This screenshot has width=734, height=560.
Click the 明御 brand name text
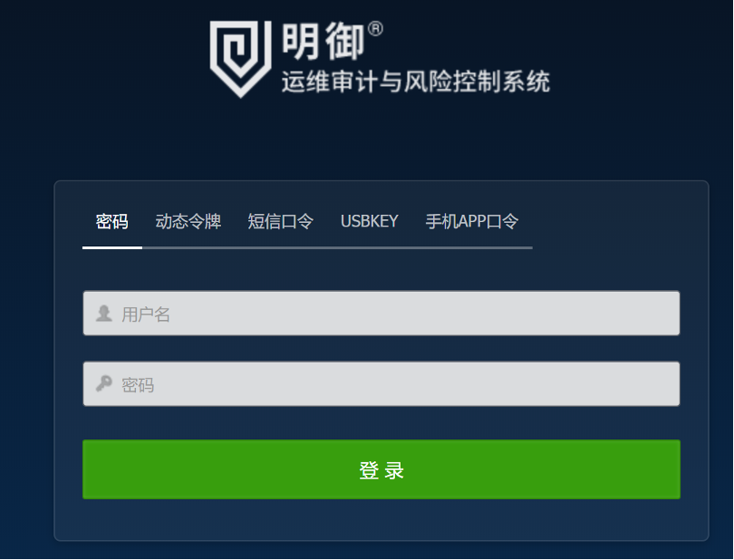tap(324, 41)
